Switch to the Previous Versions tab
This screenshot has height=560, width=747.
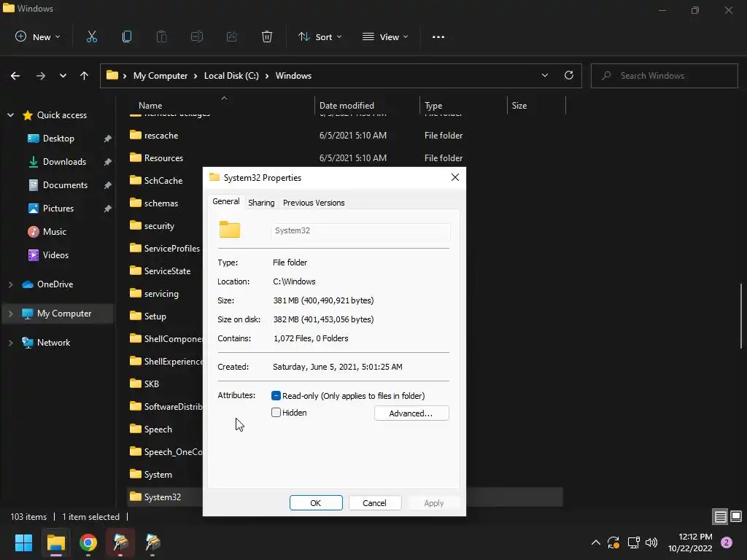click(x=314, y=203)
